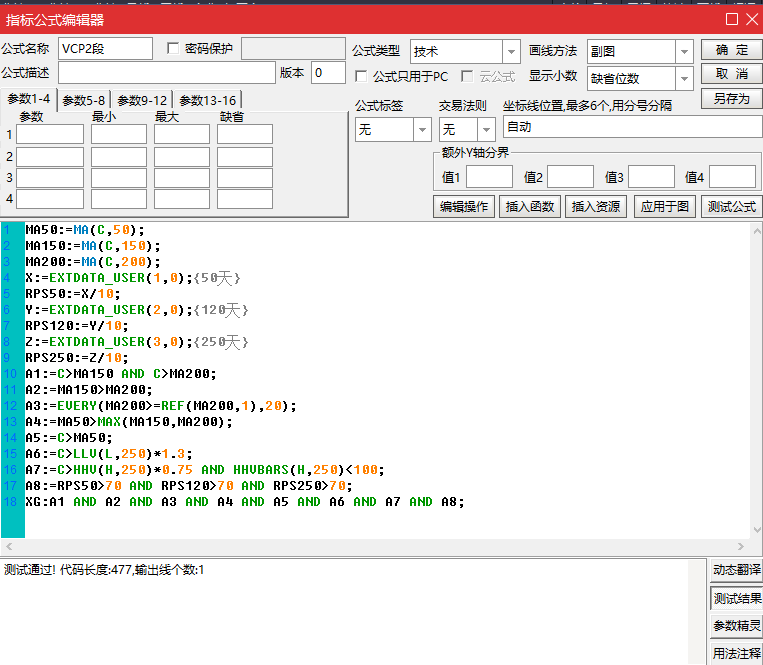Tick the 公式只用于PC checkbox
Viewport: 763px width, 665px height.
pos(362,76)
